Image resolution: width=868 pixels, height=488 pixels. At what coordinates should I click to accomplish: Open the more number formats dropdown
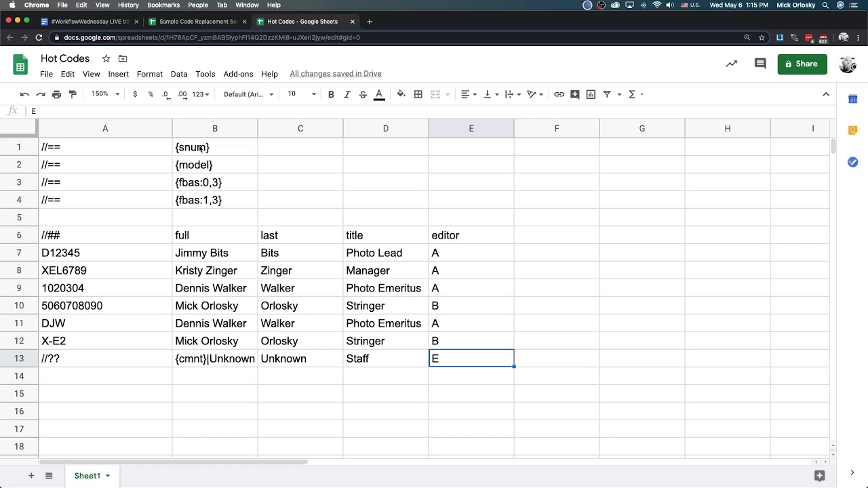pos(201,94)
